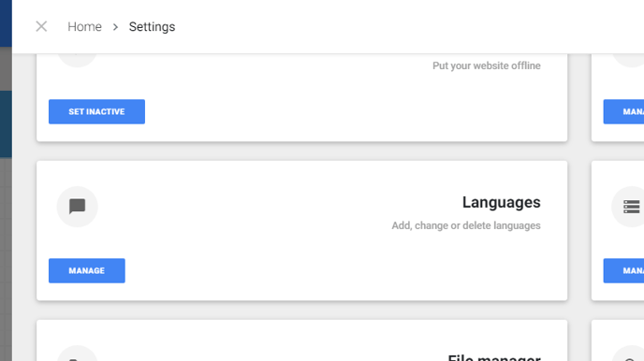The image size is (644, 361).
Task: Click the cut-off MANAGE button beside Languages
Action: tap(623, 271)
